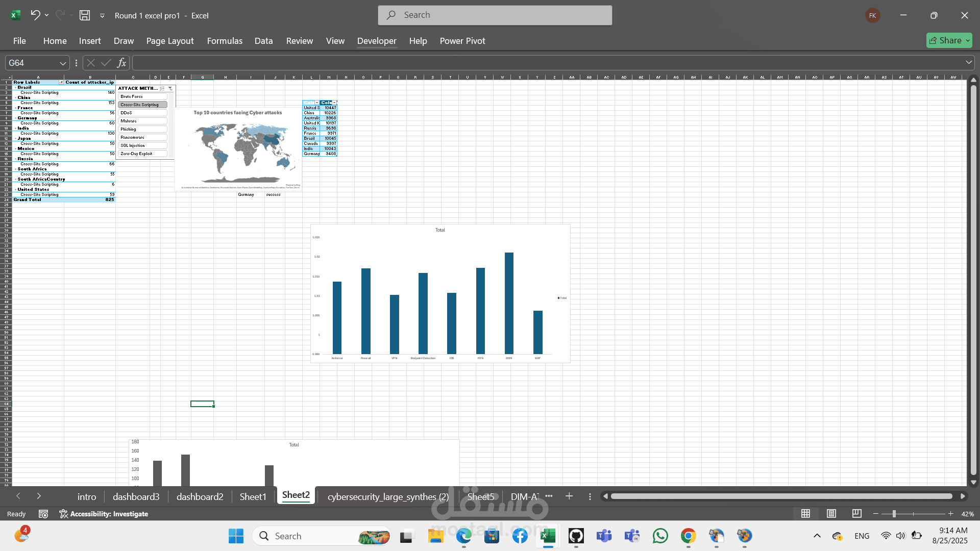Viewport: 980px width, 551px height.
Task: Click the Save icon in title bar
Action: click(x=85, y=15)
